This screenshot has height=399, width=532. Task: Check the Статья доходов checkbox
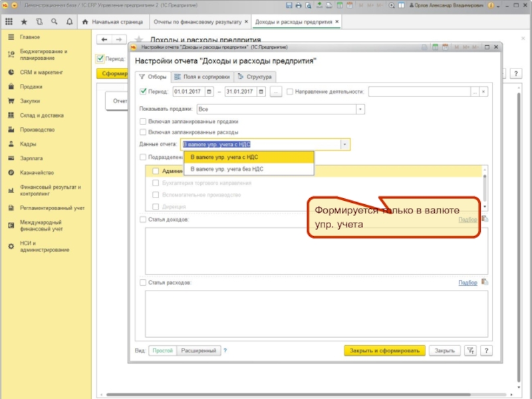tap(143, 219)
